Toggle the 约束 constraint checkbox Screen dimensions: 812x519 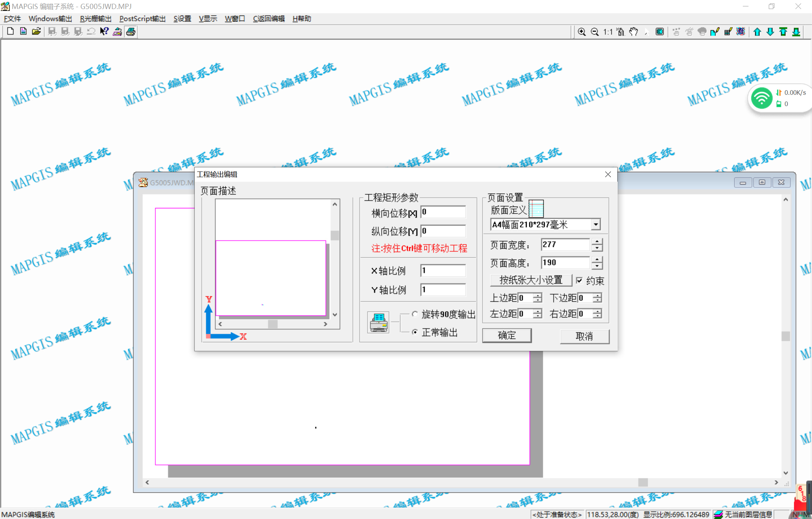coord(579,280)
